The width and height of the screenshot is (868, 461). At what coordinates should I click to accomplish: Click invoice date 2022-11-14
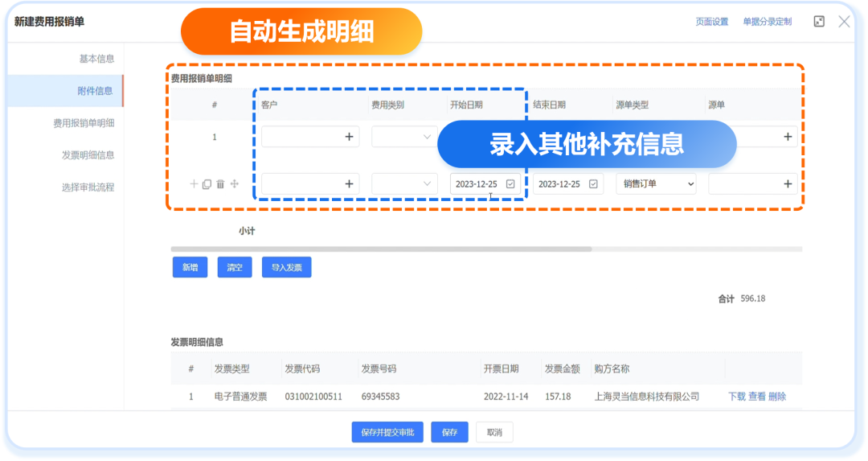[x=506, y=397]
